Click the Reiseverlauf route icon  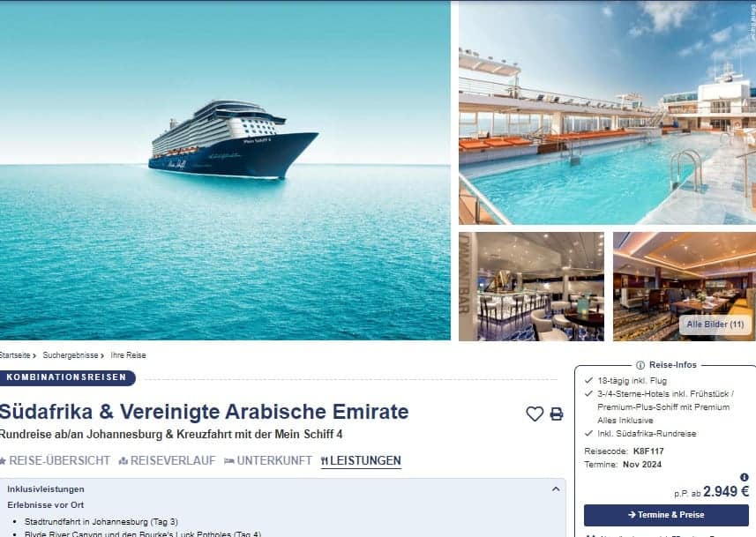coord(123,461)
